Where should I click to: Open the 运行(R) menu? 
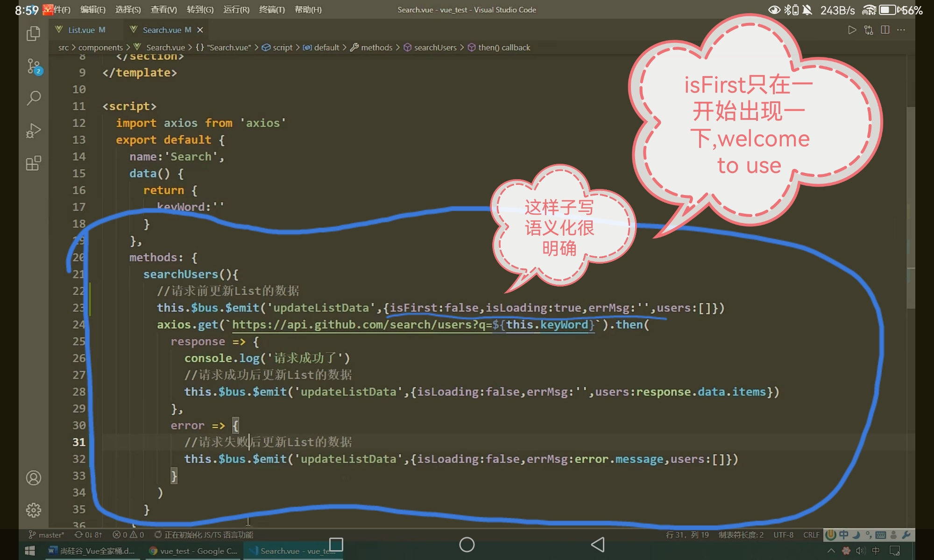pyautogui.click(x=236, y=10)
